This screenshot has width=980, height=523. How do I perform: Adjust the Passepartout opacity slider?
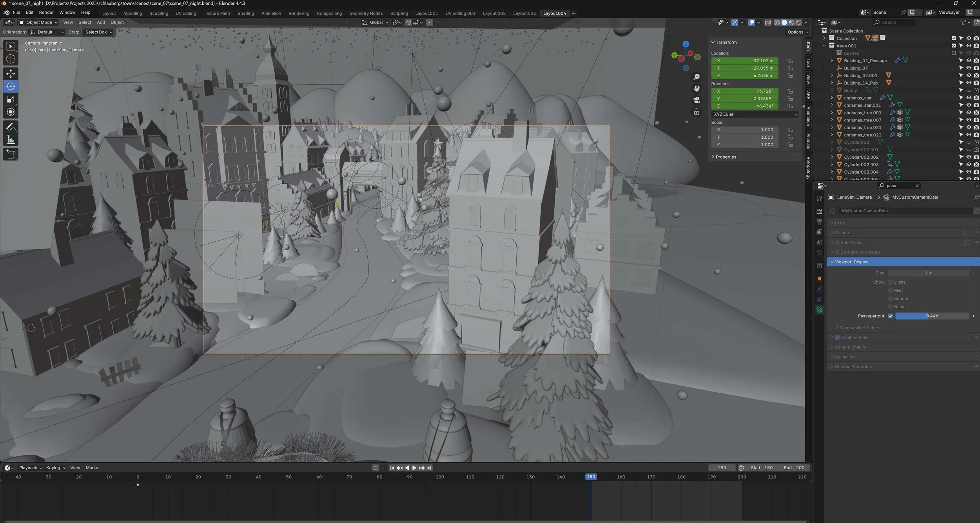(x=932, y=316)
